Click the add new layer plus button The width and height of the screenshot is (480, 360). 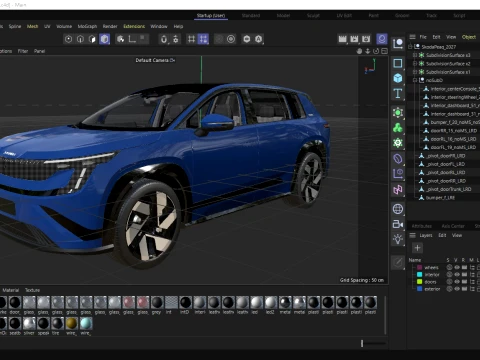click(417, 248)
